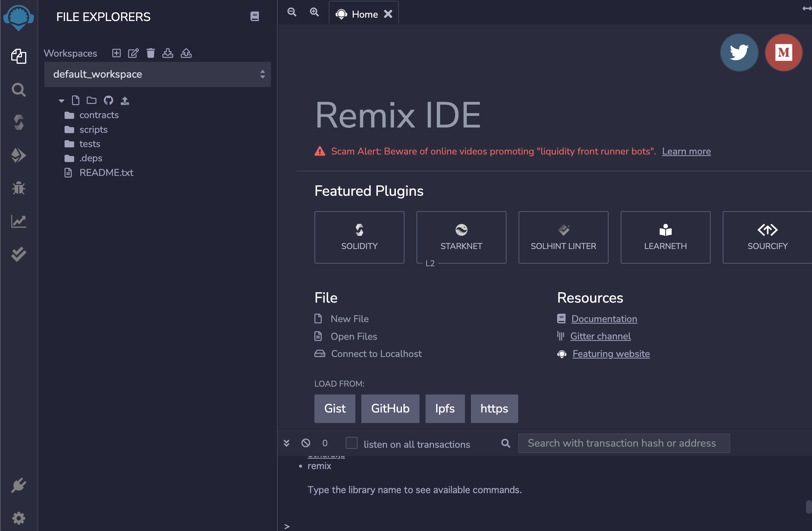Screen dimensions: 812x531
Task: Expand the contracts folder
Action: pyautogui.click(x=99, y=115)
